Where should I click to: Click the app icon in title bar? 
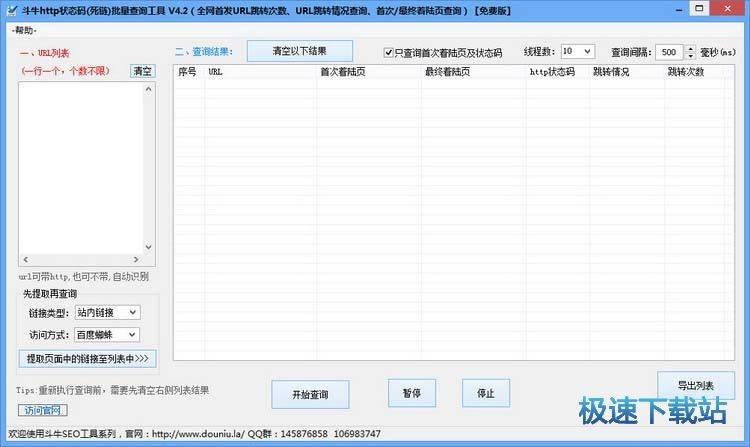click(12, 10)
